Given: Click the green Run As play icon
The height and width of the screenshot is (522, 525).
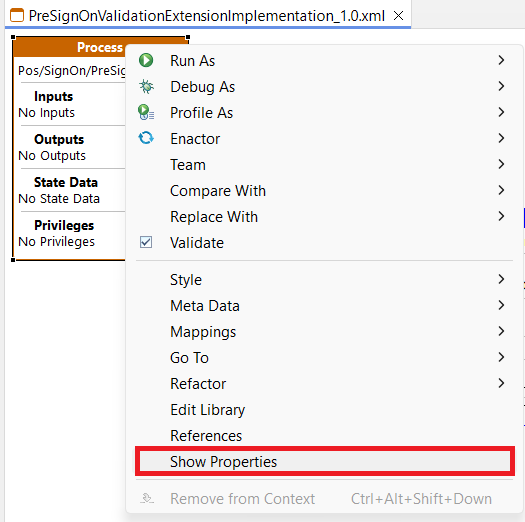Looking at the screenshot, I should (146, 60).
